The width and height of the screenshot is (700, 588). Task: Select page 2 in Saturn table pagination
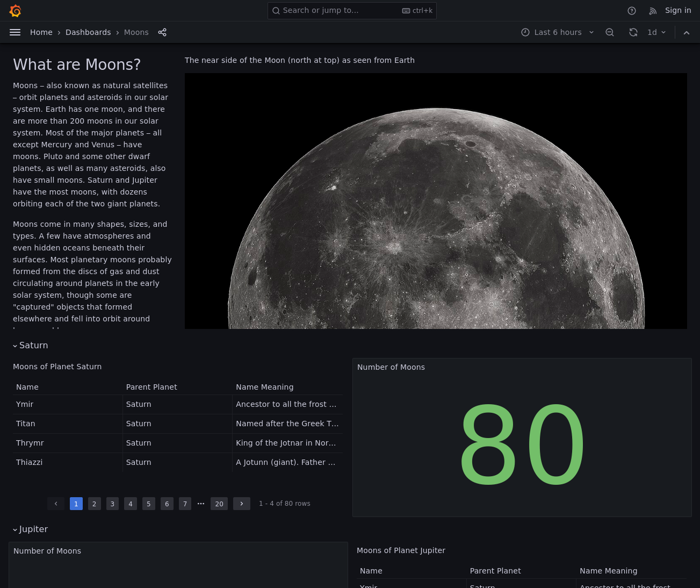tap(95, 504)
